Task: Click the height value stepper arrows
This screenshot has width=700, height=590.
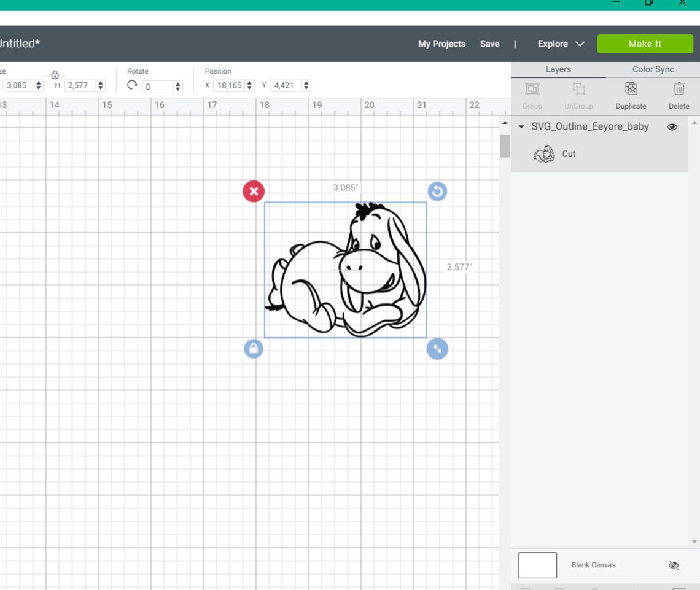Action: tap(101, 85)
